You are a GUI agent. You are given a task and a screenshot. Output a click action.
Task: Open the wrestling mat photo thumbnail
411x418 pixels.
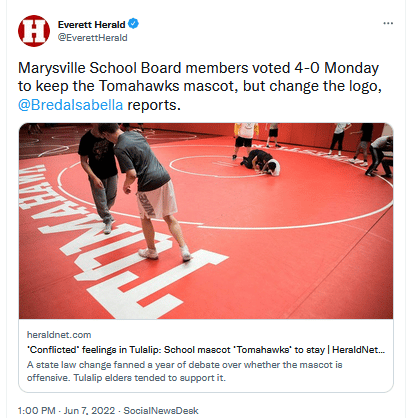pyautogui.click(x=206, y=221)
